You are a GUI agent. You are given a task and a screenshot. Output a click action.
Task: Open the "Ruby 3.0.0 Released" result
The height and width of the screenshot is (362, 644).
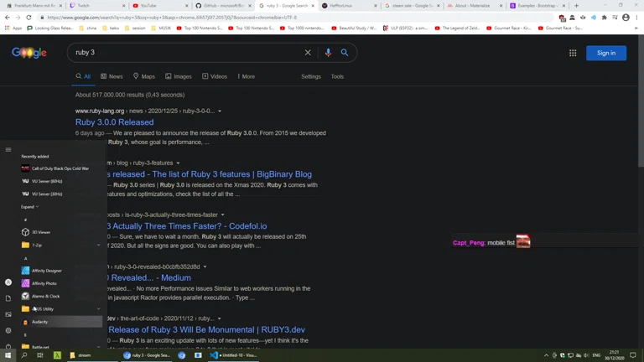click(114, 122)
